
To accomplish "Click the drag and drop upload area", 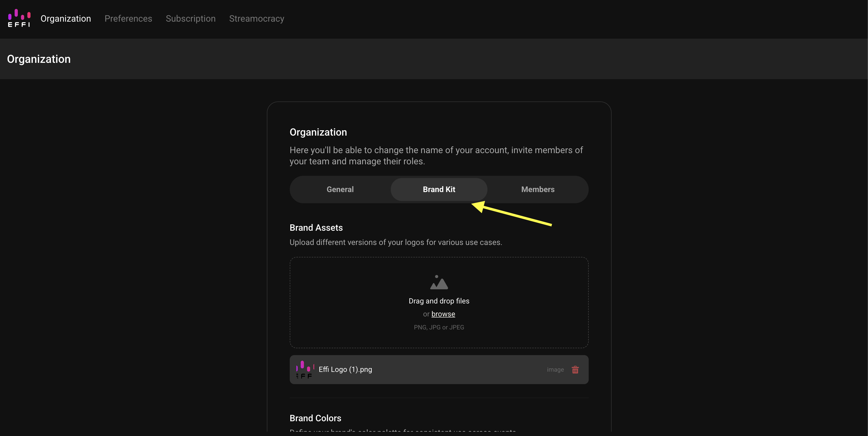I will pos(439,302).
